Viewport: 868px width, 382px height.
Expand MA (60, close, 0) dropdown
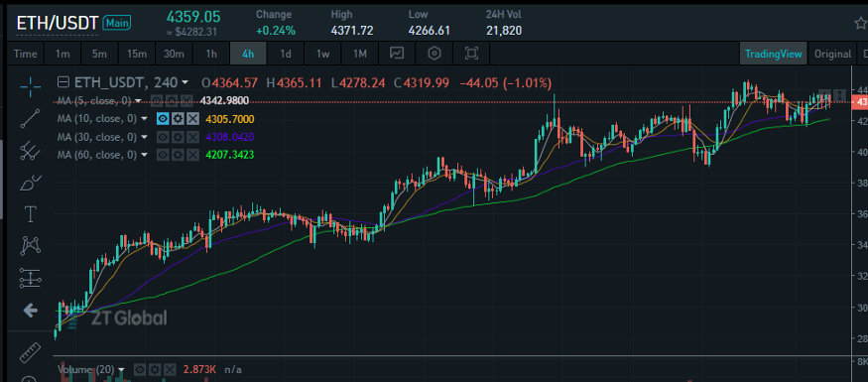coord(145,155)
